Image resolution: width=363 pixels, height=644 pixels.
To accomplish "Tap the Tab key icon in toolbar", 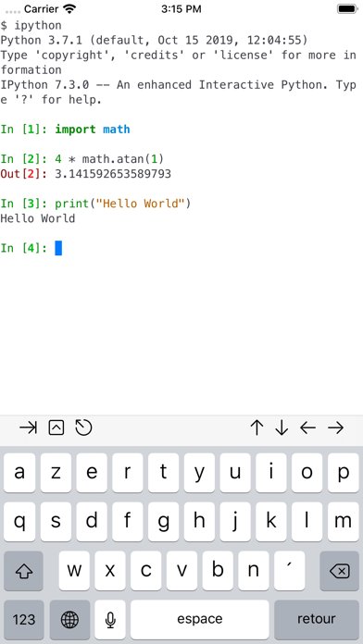I will point(28,428).
